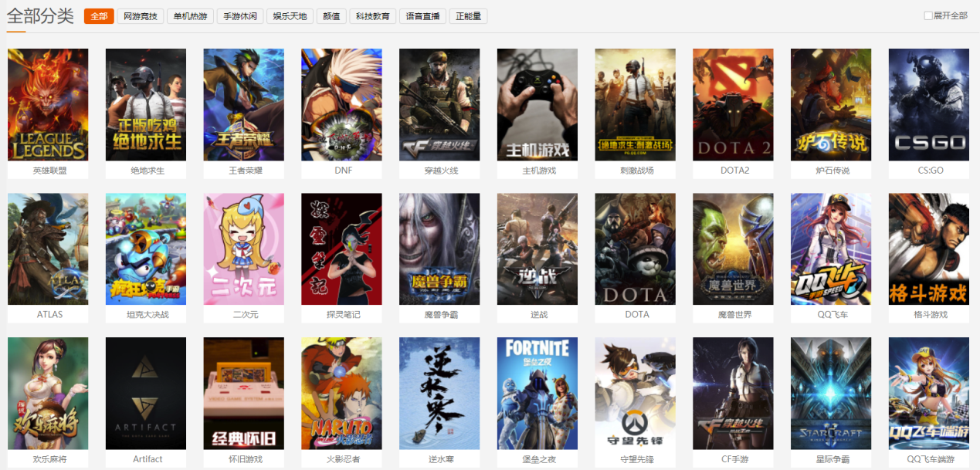The image size is (980, 470).
Task: Click the 刺激战场 caption link
Action: pyautogui.click(x=637, y=171)
